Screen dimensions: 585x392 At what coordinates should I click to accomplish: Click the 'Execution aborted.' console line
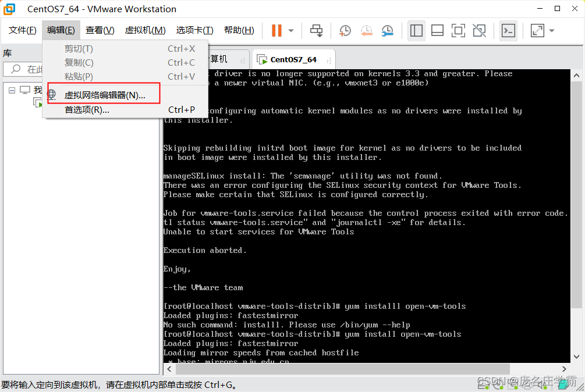pyautogui.click(x=205, y=251)
